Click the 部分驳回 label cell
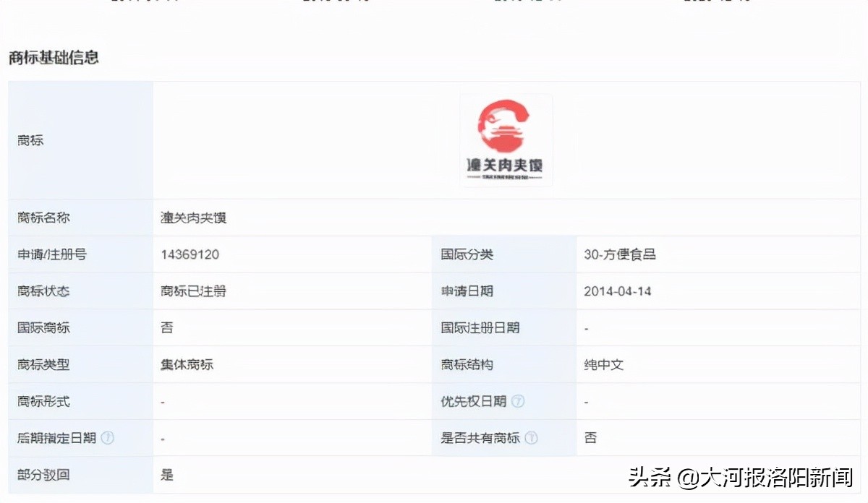The width and height of the screenshot is (868, 503). (80, 475)
